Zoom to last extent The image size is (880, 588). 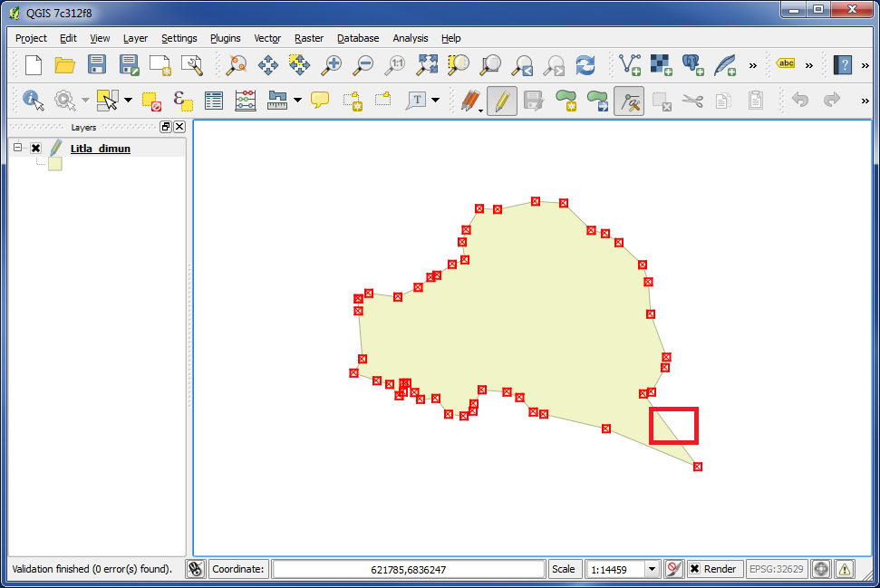pos(523,65)
